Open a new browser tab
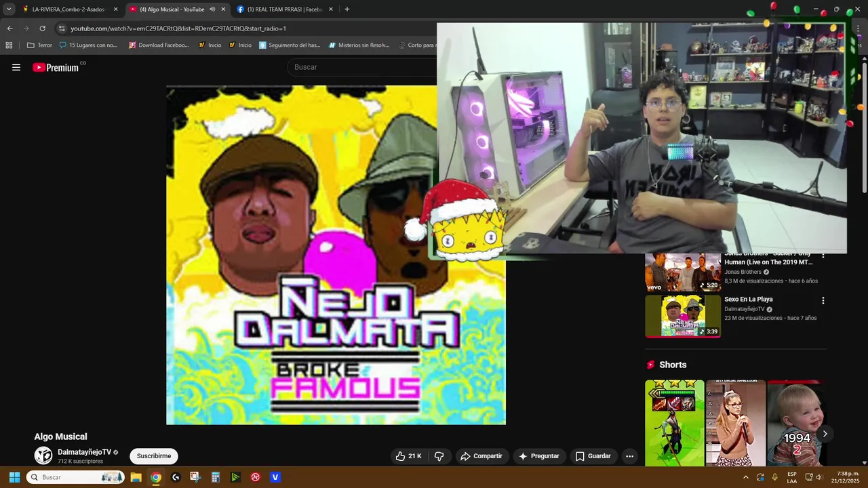This screenshot has height=488, width=868. click(347, 9)
